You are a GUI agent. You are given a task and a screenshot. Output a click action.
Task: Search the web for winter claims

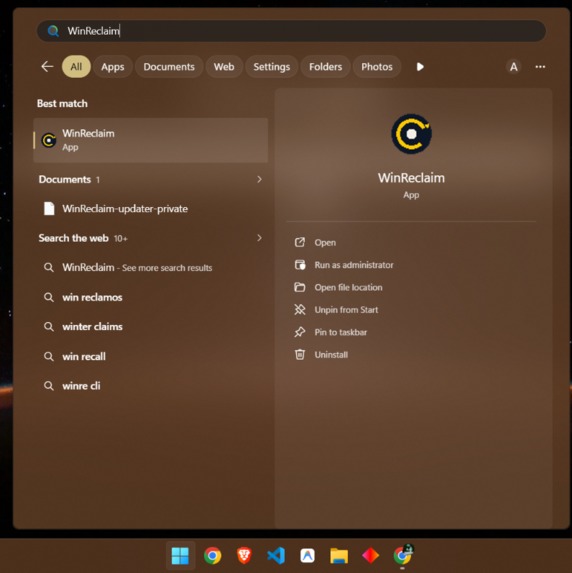pos(151,327)
